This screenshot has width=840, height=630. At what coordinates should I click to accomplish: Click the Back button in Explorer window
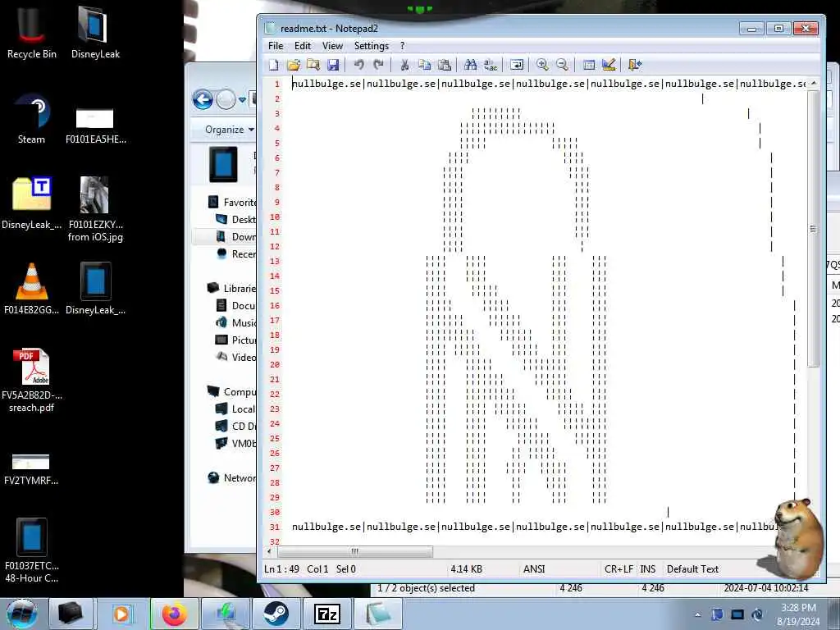[203, 99]
